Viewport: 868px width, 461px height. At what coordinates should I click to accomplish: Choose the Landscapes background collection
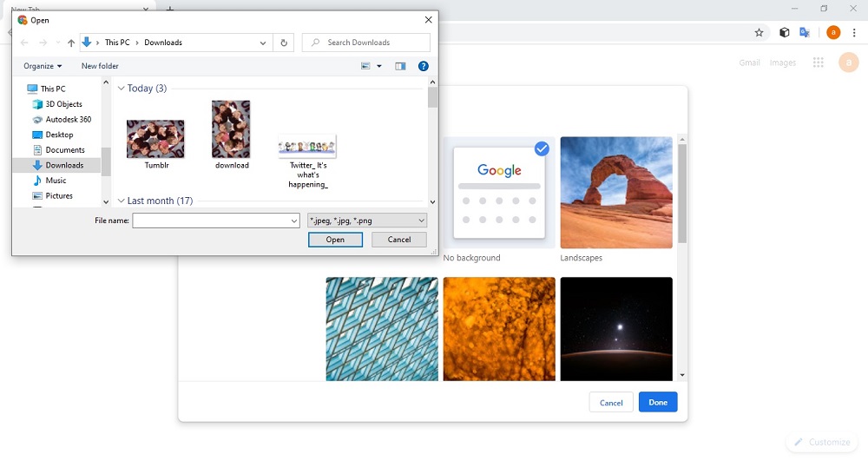point(616,193)
